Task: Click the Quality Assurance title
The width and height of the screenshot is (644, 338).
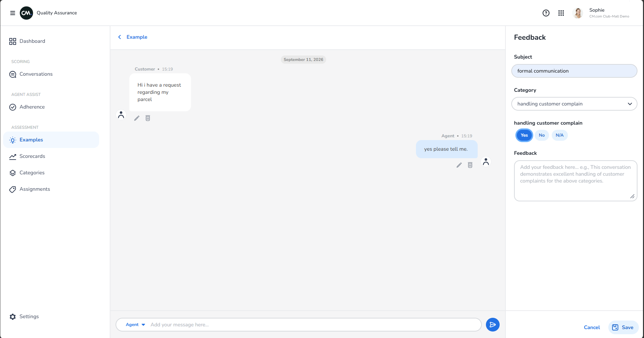Action: 57,13
